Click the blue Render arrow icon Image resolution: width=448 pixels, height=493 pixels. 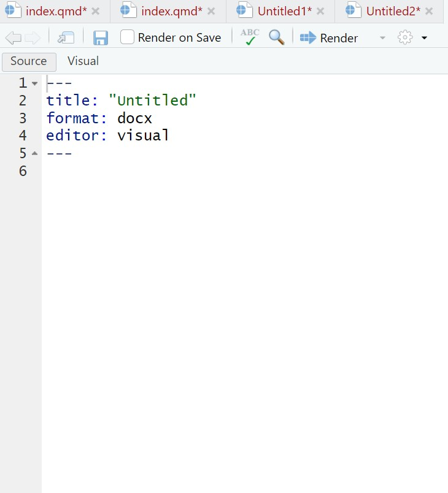308,38
